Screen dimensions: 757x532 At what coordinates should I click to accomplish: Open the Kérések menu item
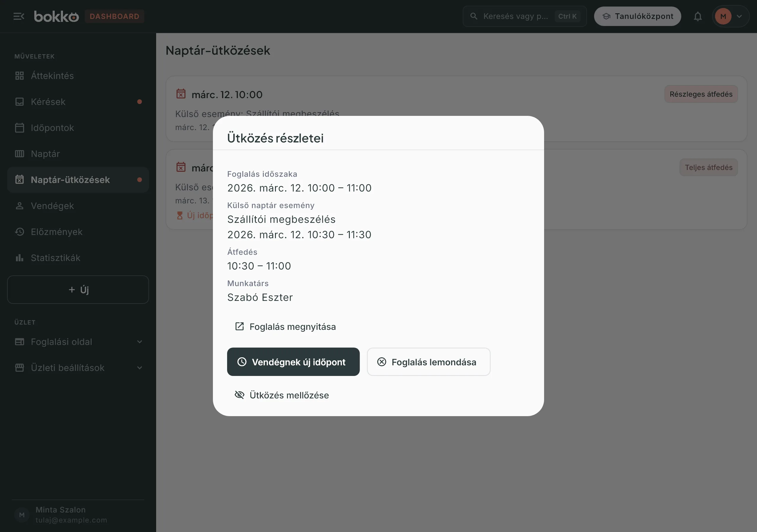[x=78, y=101]
